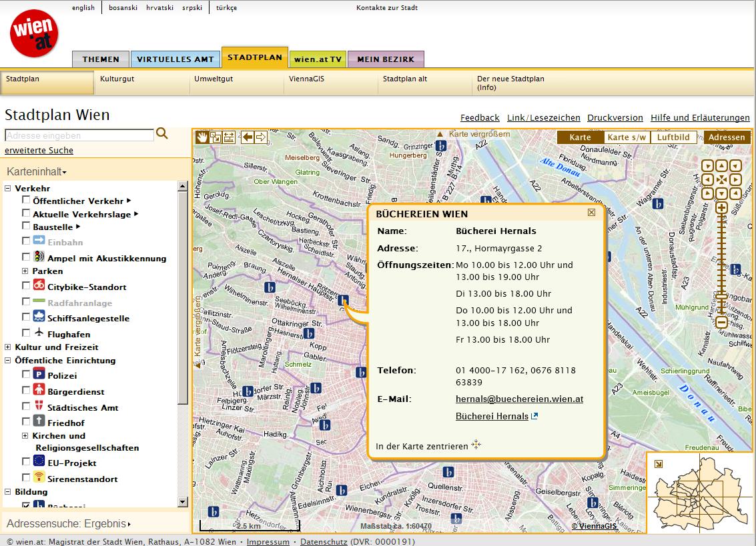Go back to previous map view

tap(248, 137)
